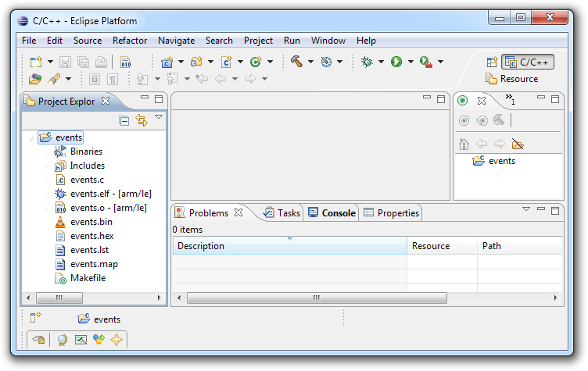Viewport: 588px width, 371px height.
Task: Click the green Run icon
Action: click(396, 62)
